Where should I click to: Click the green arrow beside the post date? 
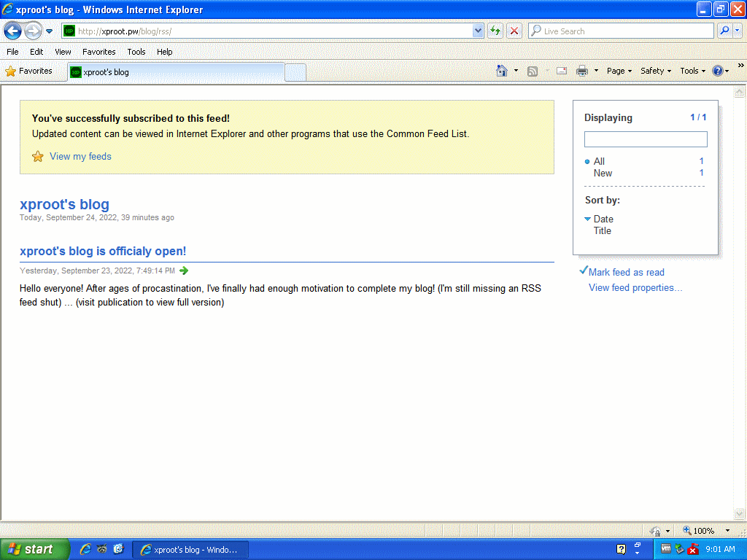[x=184, y=271]
